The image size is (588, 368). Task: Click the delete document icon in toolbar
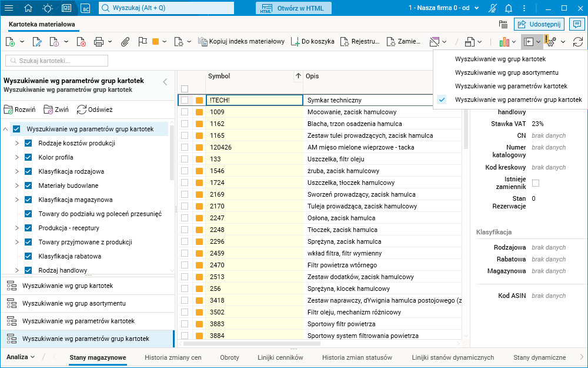coord(81,42)
